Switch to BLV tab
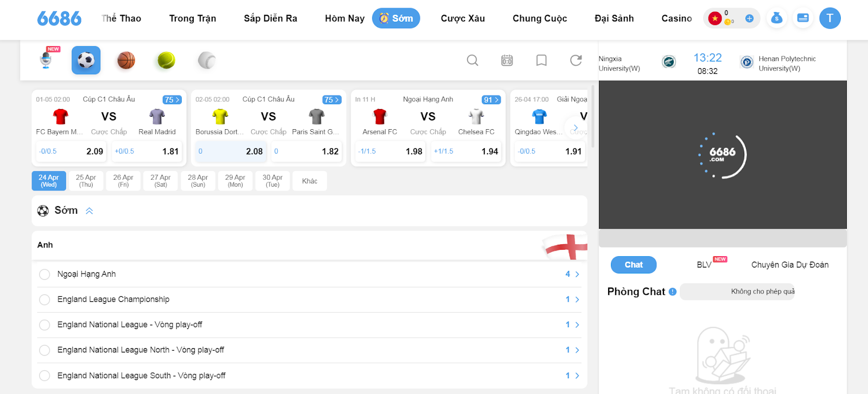The height and width of the screenshot is (394, 868). coord(704,265)
